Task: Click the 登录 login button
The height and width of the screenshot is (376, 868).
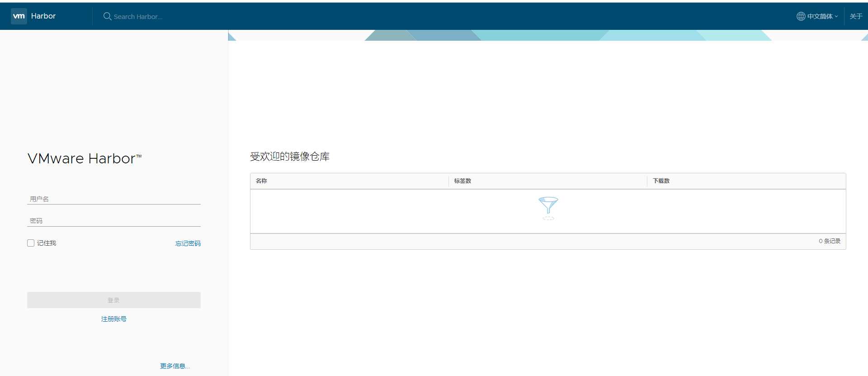Action: 114,300
